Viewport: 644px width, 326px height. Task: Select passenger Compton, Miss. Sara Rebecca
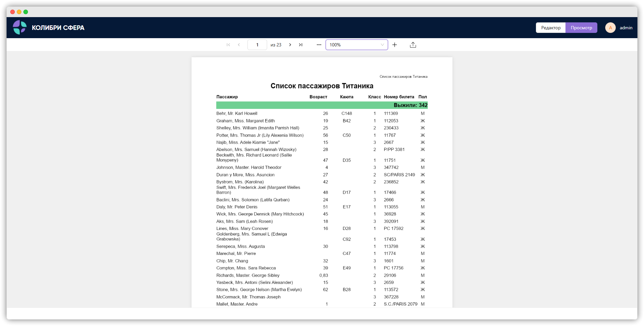point(246,268)
